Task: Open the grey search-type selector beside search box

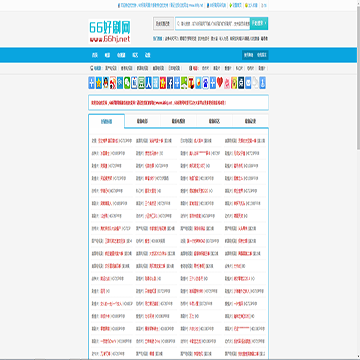Action: click(x=163, y=23)
